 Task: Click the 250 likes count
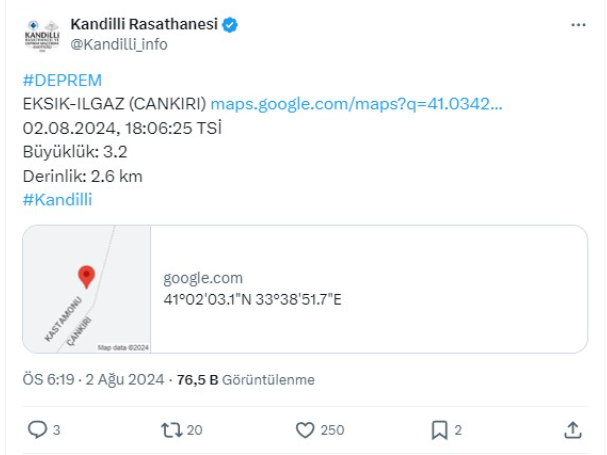coord(333,430)
